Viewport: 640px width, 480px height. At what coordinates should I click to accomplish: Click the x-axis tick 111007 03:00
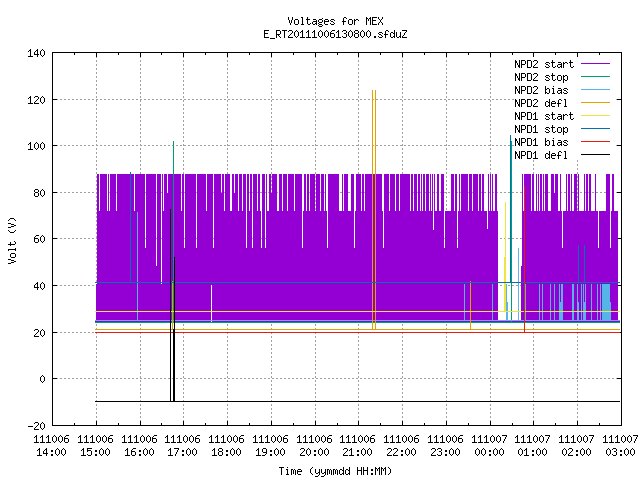coord(620,446)
